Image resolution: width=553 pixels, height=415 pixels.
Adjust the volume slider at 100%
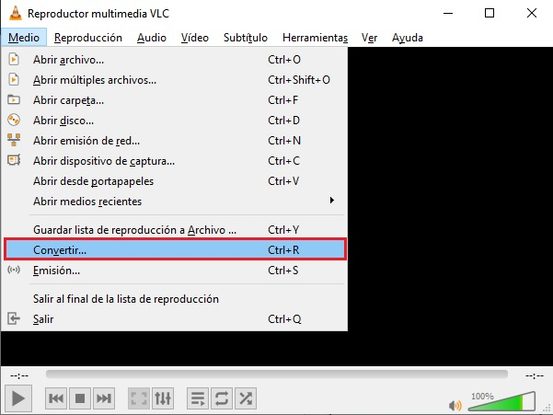click(502, 401)
